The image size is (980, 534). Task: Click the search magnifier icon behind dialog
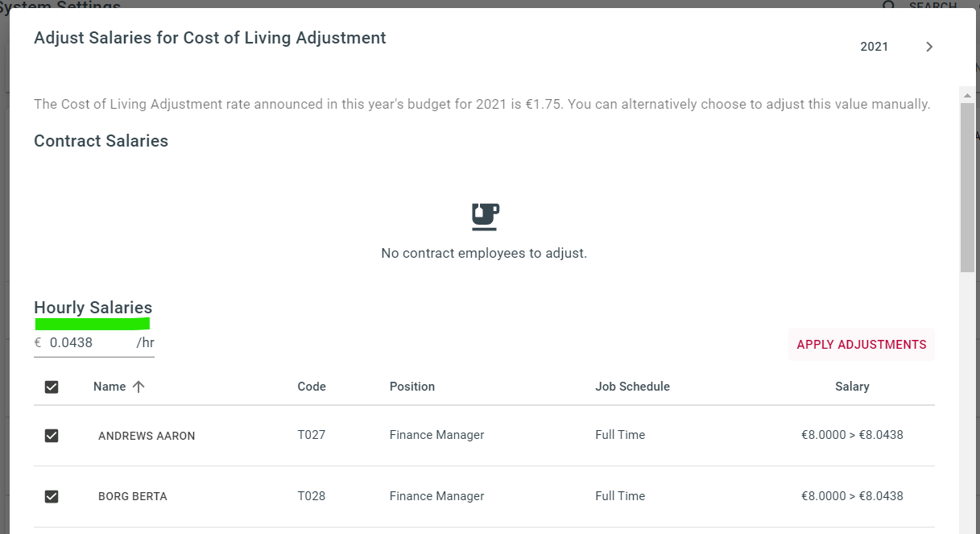pyautogui.click(x=889, y=6)
